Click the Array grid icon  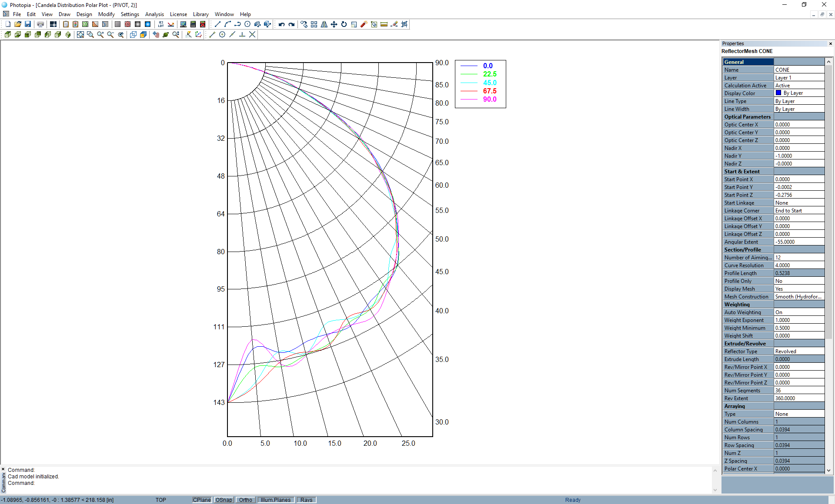pos(314,24)
